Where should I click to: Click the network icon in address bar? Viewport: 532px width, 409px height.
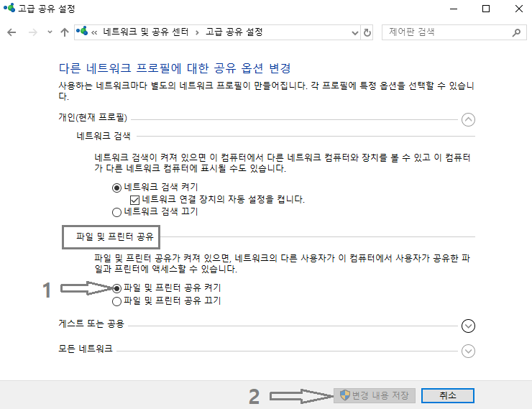coord(82,32)
